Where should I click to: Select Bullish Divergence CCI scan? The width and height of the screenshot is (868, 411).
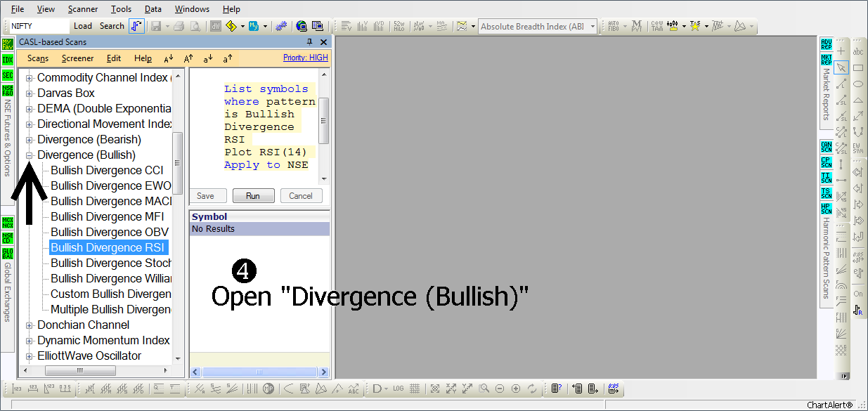[x=107, y=171]
